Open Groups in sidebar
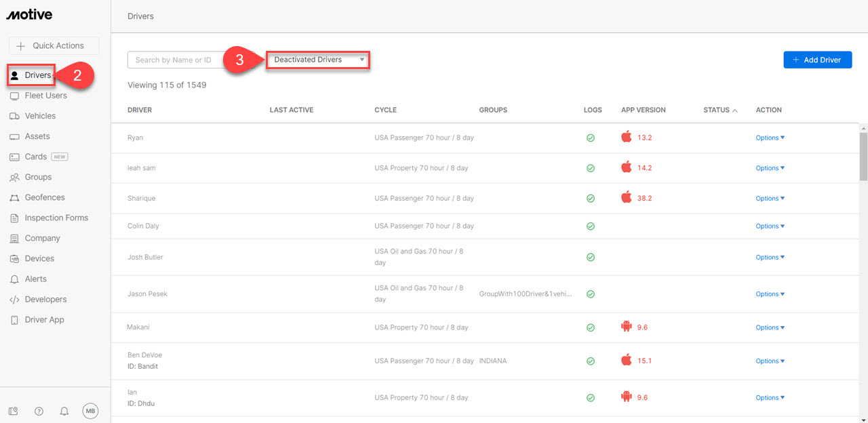This screenshot has height=423, width=868. tap(38, 177)
